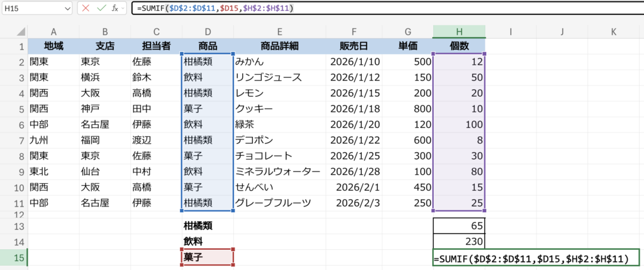Click header cell 商品詳細

[x=279, y=46]
